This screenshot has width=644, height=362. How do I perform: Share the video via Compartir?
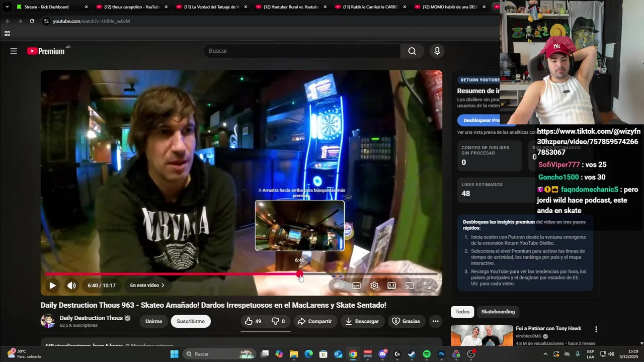click(314, 321)
